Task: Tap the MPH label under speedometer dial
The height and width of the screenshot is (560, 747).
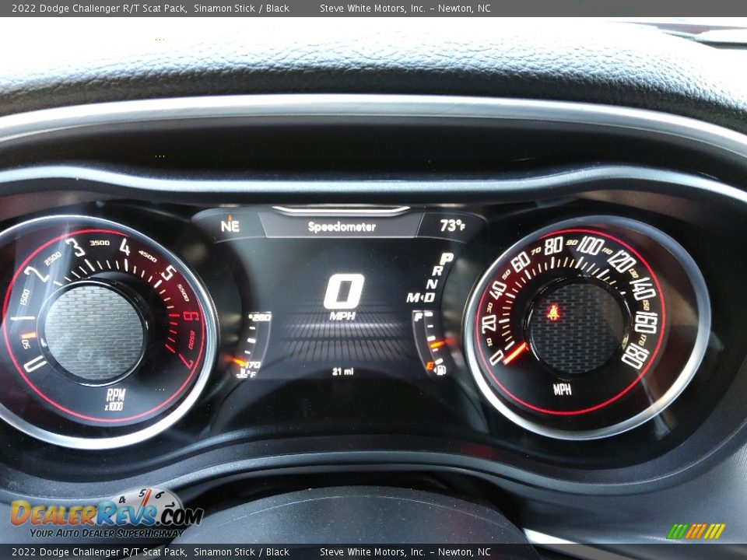Action: click(562, 390)
